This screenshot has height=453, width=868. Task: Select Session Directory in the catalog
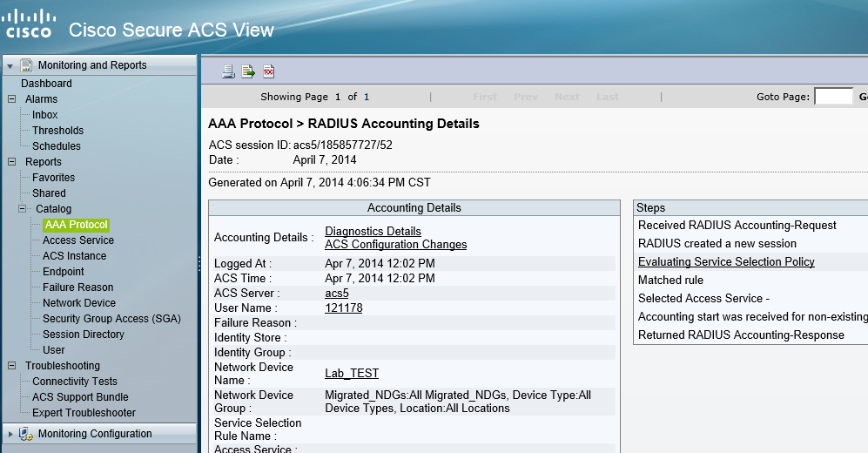point(83,335)
